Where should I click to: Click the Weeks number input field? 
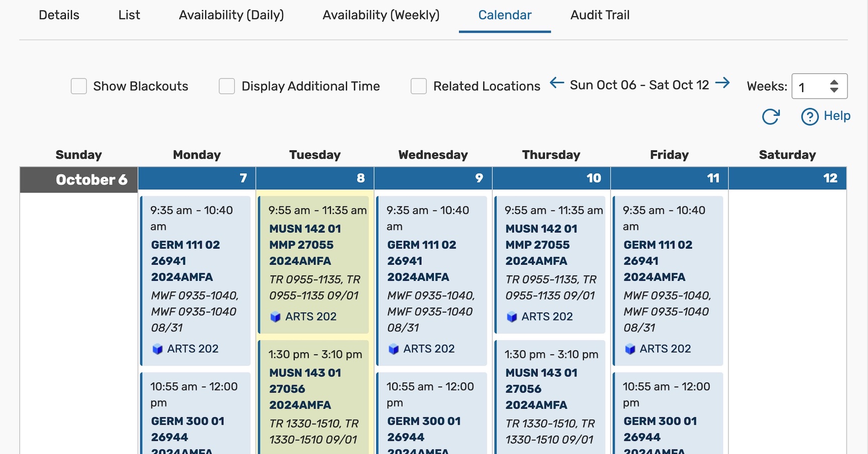pyautogui.click(x=812, y=86)
